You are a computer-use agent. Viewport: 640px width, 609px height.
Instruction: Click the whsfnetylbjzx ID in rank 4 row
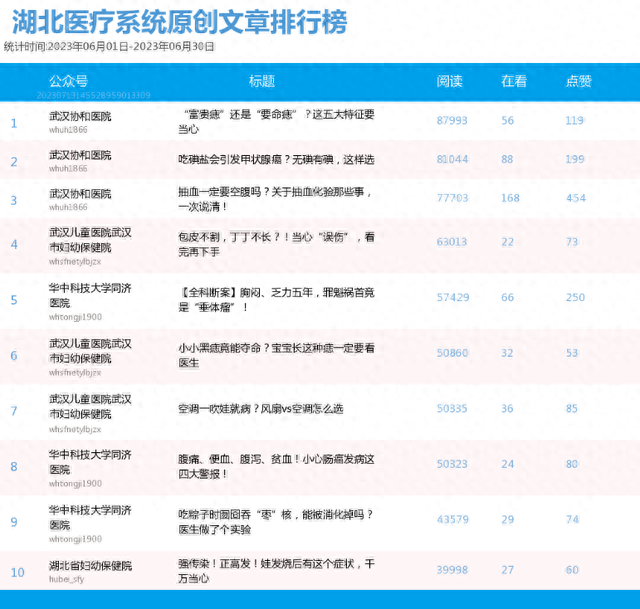pyautogui.click(x=75, y=262)
